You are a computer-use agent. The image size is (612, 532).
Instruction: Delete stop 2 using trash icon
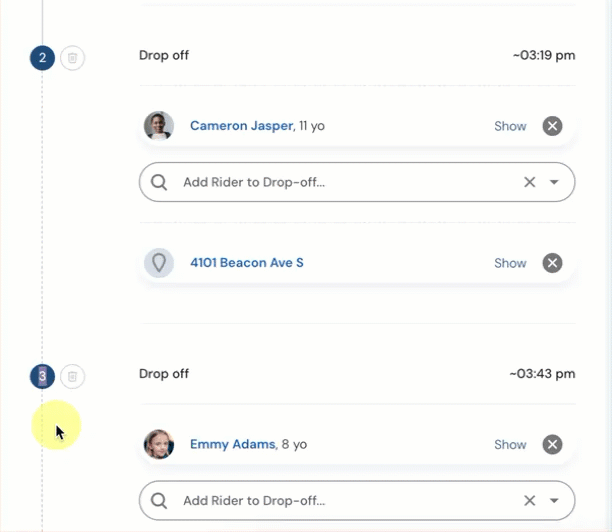pos(72,58)
